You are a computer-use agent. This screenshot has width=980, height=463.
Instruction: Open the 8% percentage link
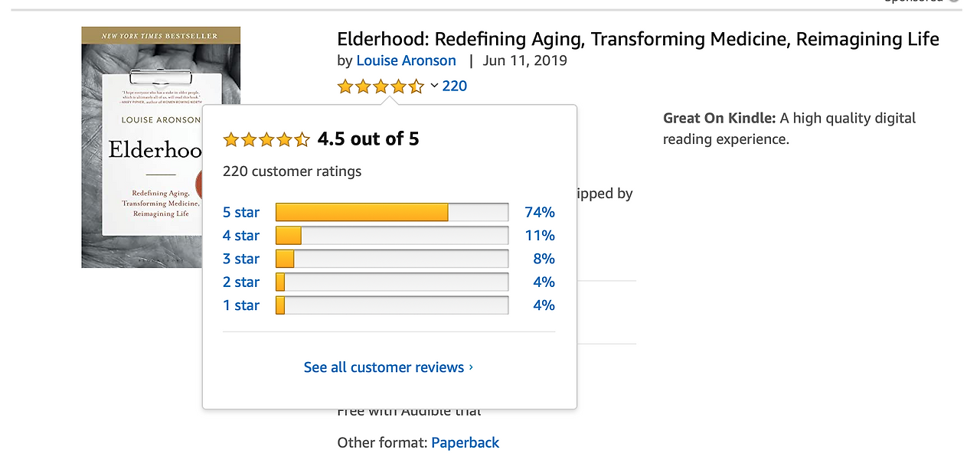pyautogui.click(x=544, y=259)
